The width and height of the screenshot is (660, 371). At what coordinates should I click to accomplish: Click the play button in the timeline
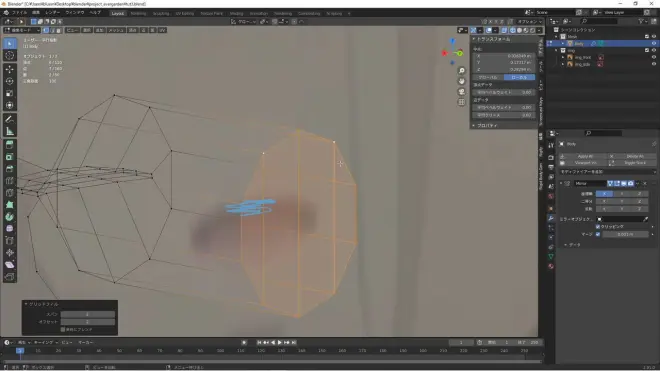click(x=279, y=342)
